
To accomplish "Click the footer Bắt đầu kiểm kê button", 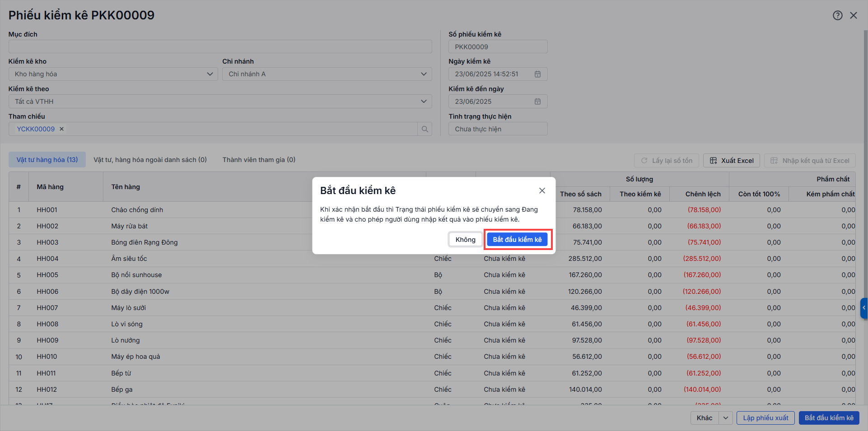I will 829,418.
